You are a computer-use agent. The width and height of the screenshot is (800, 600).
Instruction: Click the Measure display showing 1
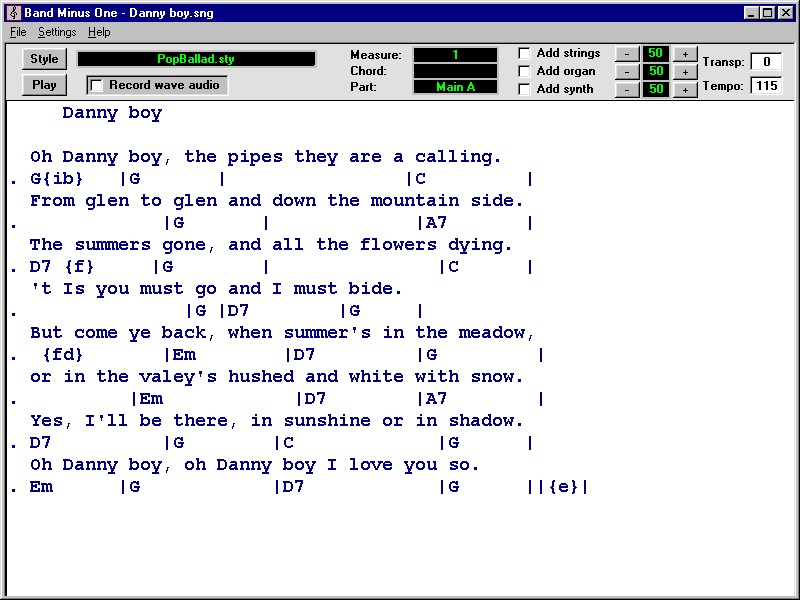[455, 55]
